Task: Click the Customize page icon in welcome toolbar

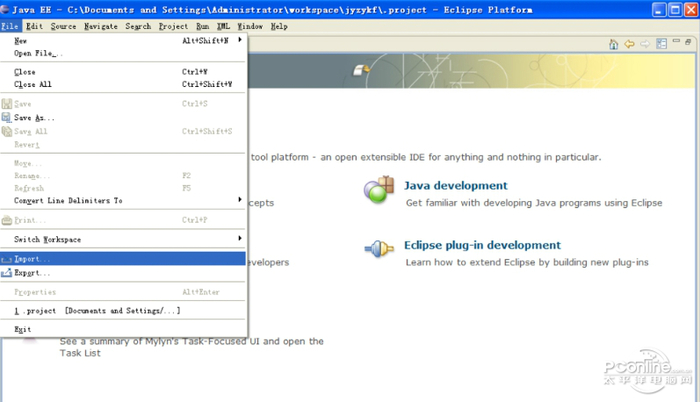Action: tap(661, 44)
